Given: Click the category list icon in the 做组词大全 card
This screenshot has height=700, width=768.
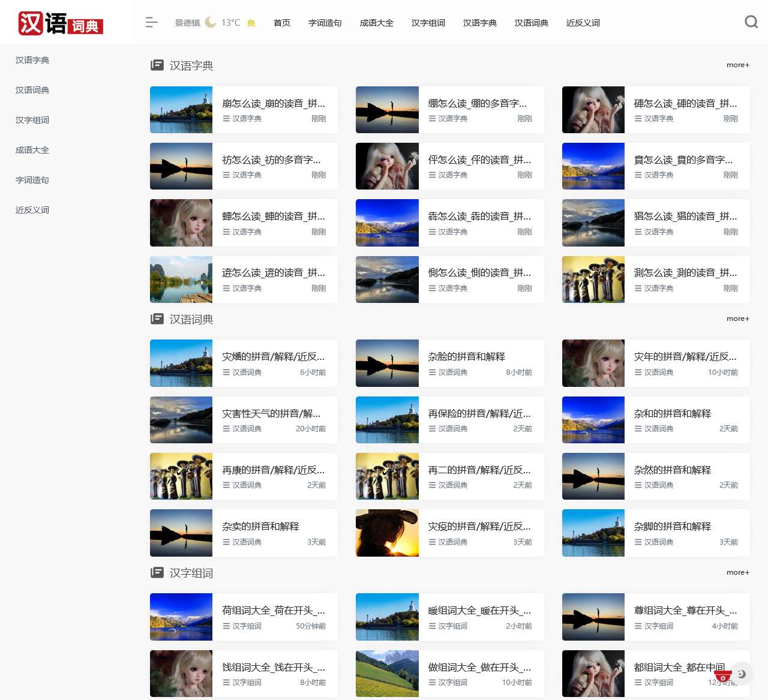Looking at the screenshot, I should click(432, 683).
